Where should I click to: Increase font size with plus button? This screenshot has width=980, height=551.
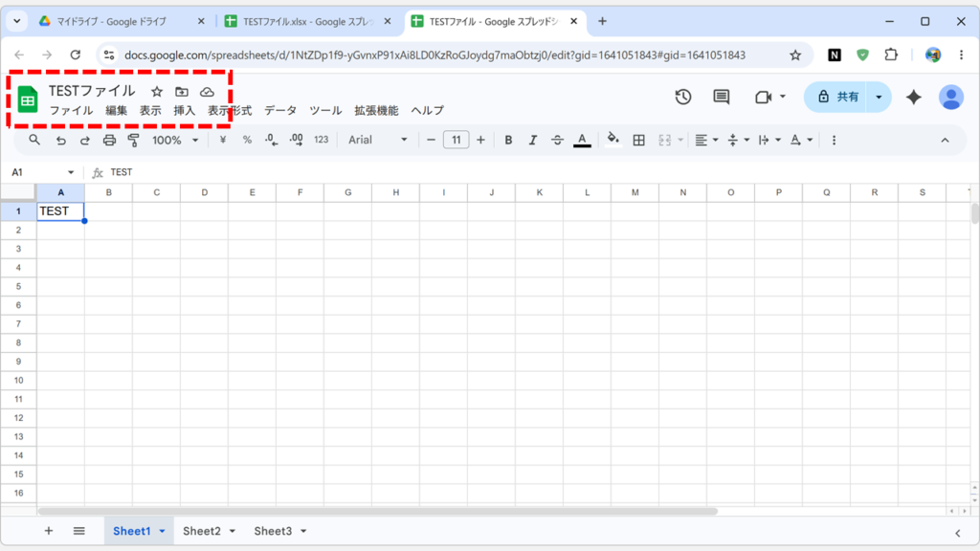(480, 140)
